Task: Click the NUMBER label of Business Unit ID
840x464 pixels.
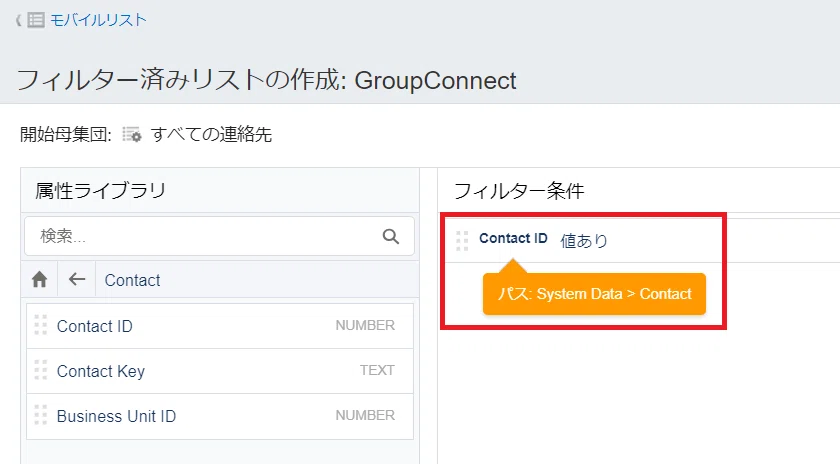Action: 365,415
